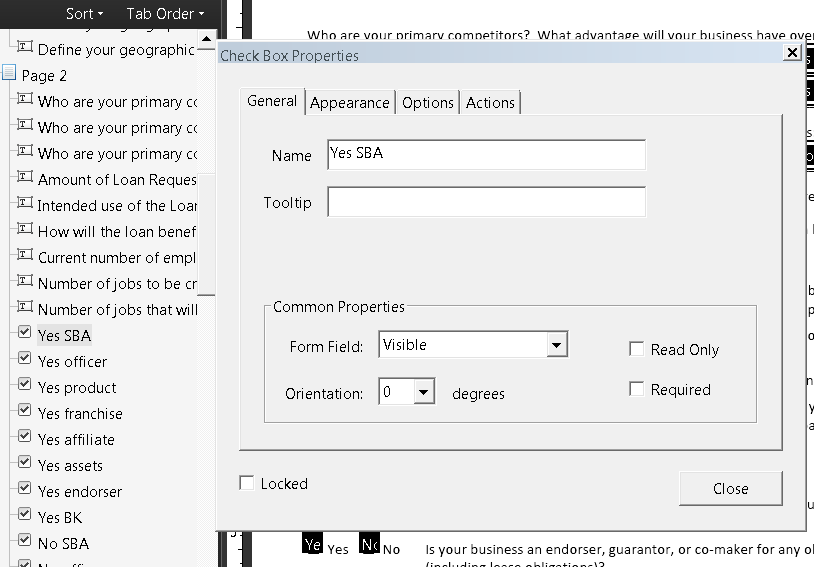Toggle the Locked checkbox
814x567 pixels.
[x=247, y=483]
